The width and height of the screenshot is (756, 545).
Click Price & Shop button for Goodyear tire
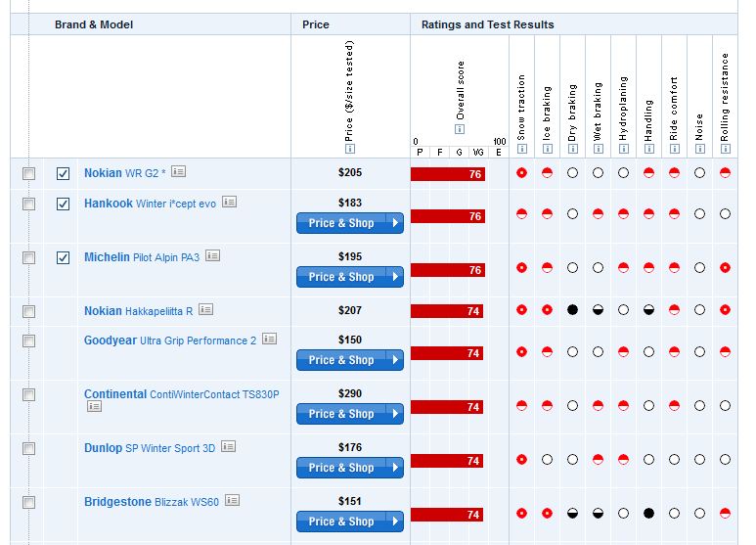tap(350, 360)
